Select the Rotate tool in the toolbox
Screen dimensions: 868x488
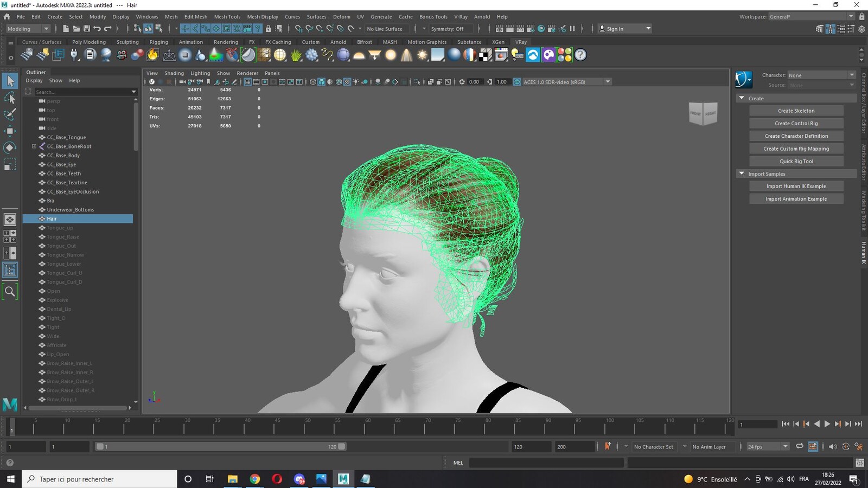[x=10, y=147]
